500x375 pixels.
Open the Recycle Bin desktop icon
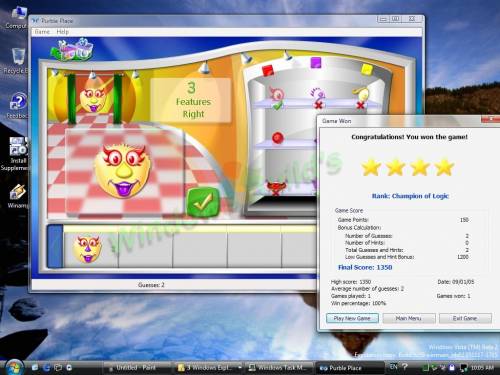[x=17, y=61]
